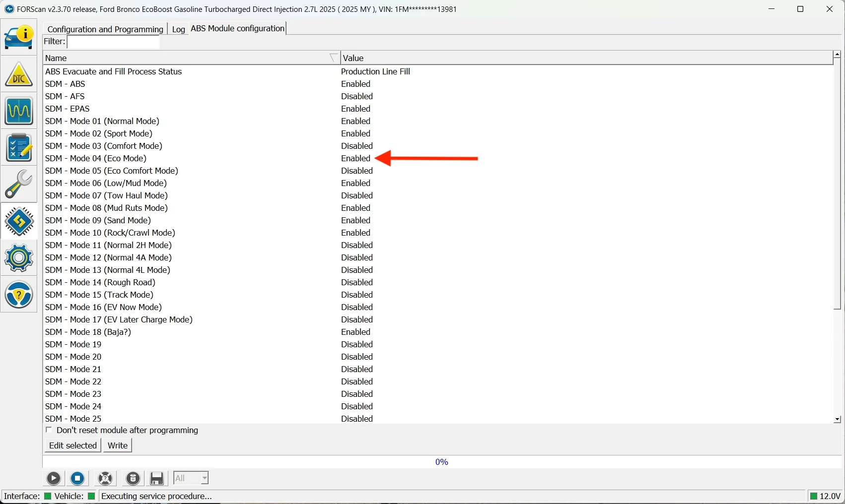
Task: Select SDM - Mode 17 (EV Later Charge Mode) row
Action: (438, 319)
